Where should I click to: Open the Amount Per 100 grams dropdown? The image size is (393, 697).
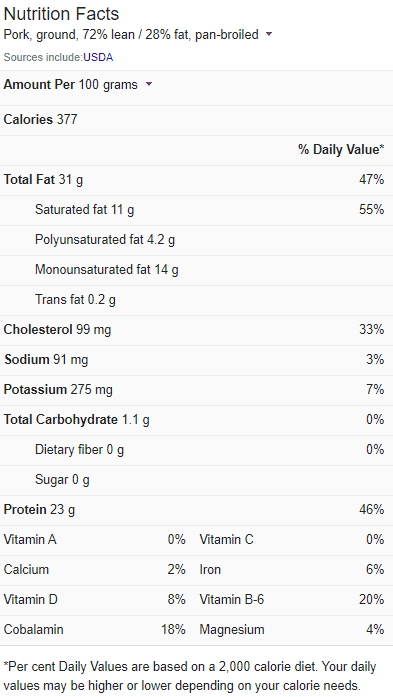point(149,84)
